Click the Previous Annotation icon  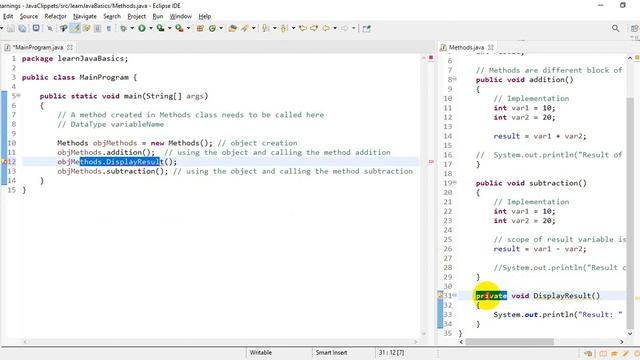[284, 28]
